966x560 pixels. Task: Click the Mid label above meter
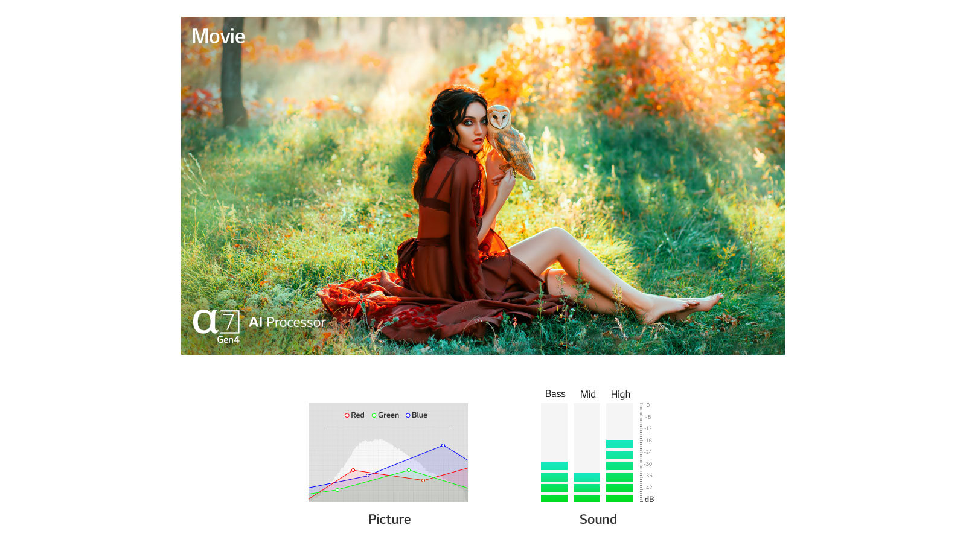click(x=588, y=394)
